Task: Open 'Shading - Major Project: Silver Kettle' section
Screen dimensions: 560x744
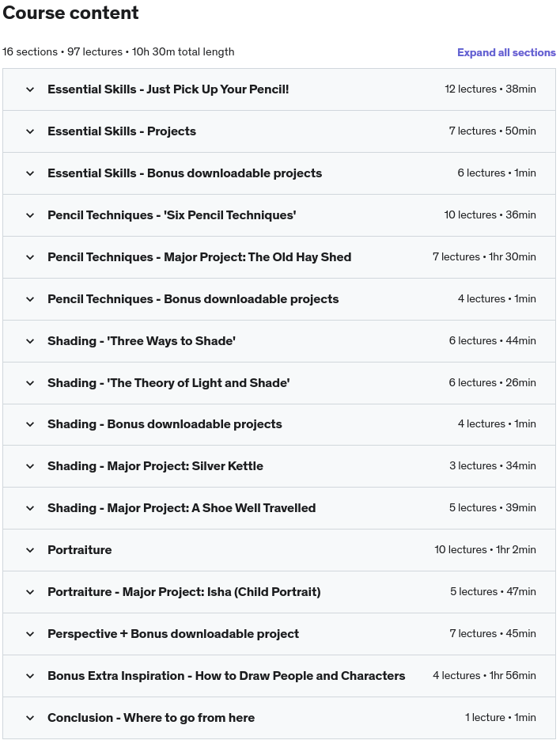Action: click(x=155, y=466)
